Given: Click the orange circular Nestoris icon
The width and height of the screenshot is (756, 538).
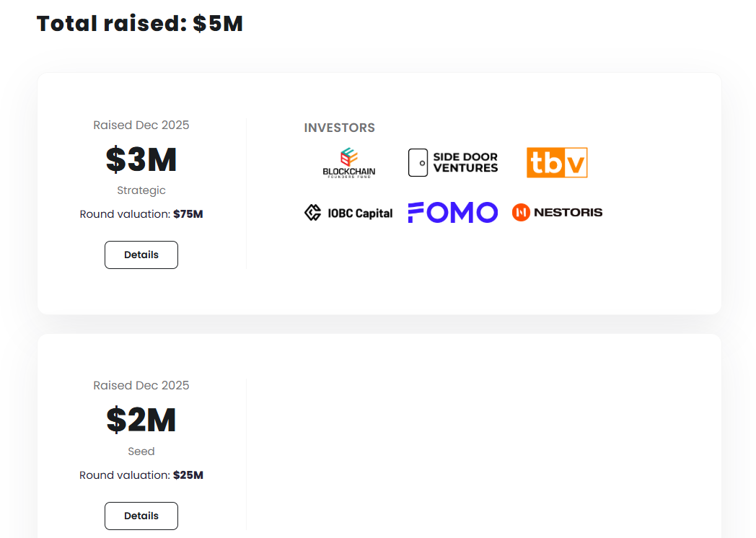Looking at the screenshot, I should 521,212.
